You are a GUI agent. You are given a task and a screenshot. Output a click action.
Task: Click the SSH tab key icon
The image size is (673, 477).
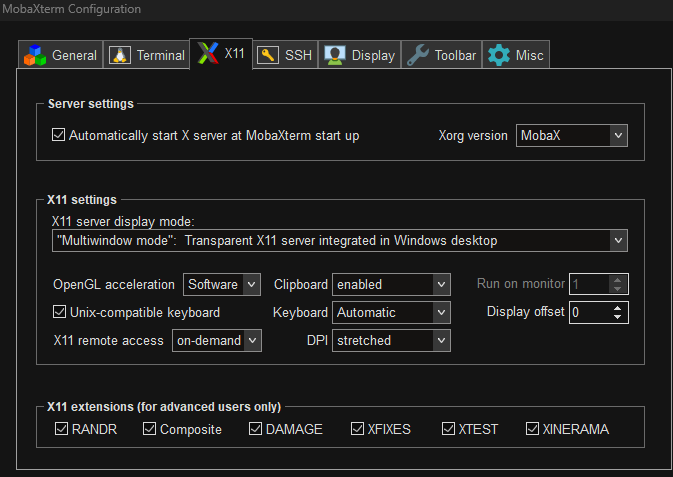point(267,55)
